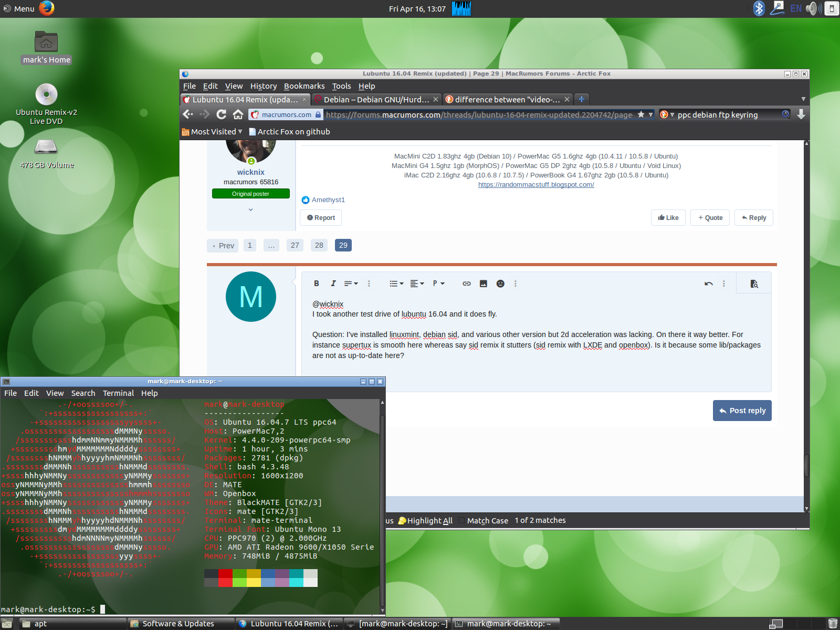
Task: Open the randommacstuff.blogspot.com link
Action: 536,185
